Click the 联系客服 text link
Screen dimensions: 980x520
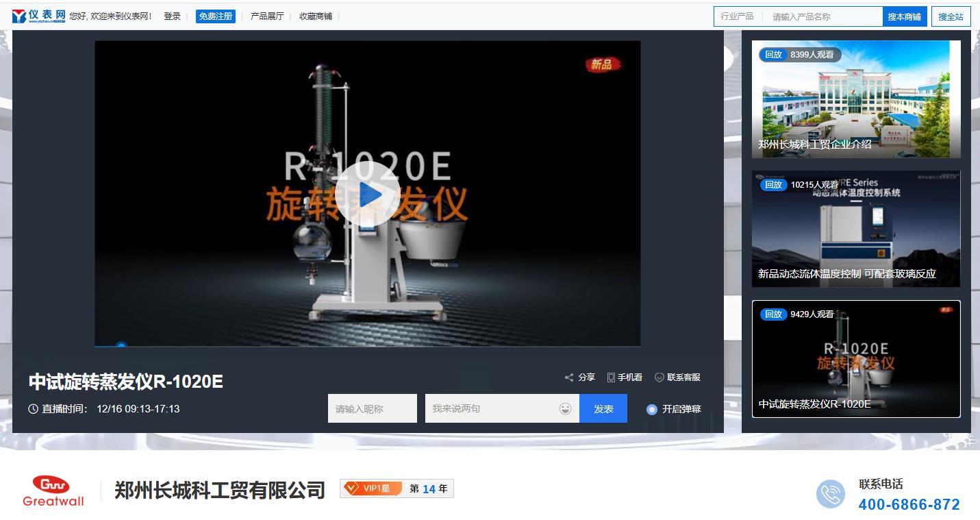click(684, 377)
